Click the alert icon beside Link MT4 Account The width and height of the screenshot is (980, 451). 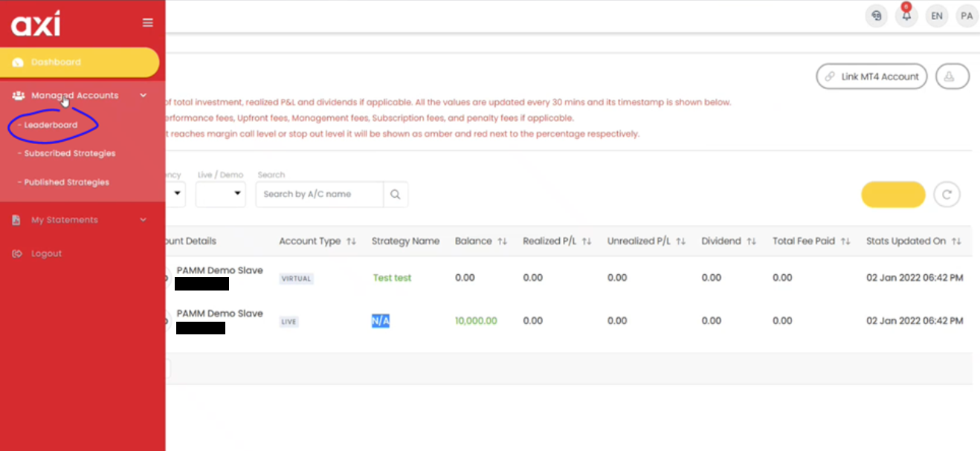coord(952,76)
